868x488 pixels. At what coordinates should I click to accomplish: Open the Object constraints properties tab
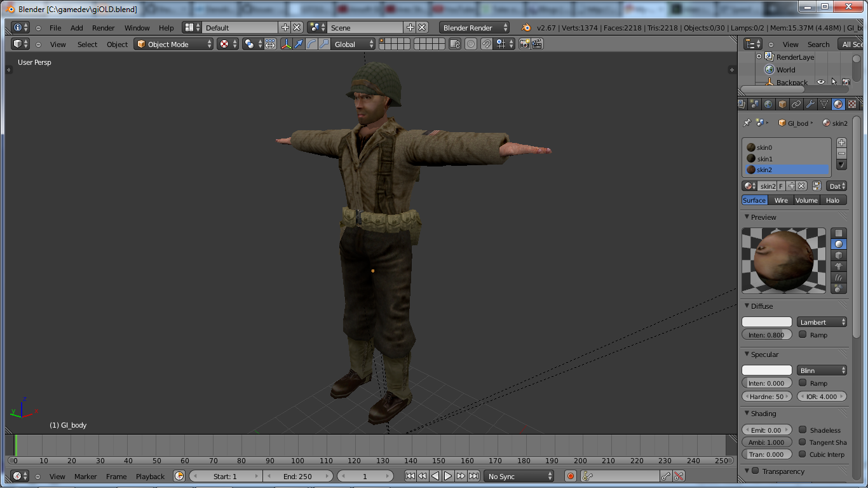796,104
